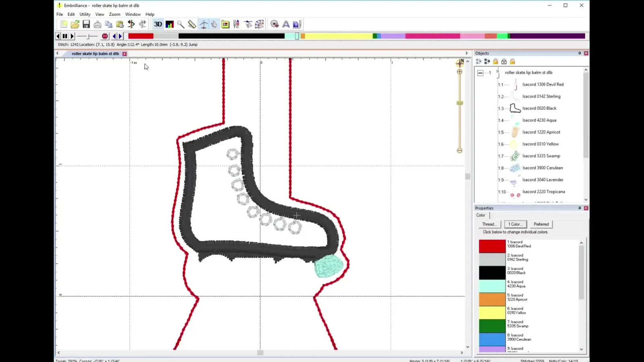The image size is (644, 362).
Task: Click the Preferred button
Action: click(541, 224)
